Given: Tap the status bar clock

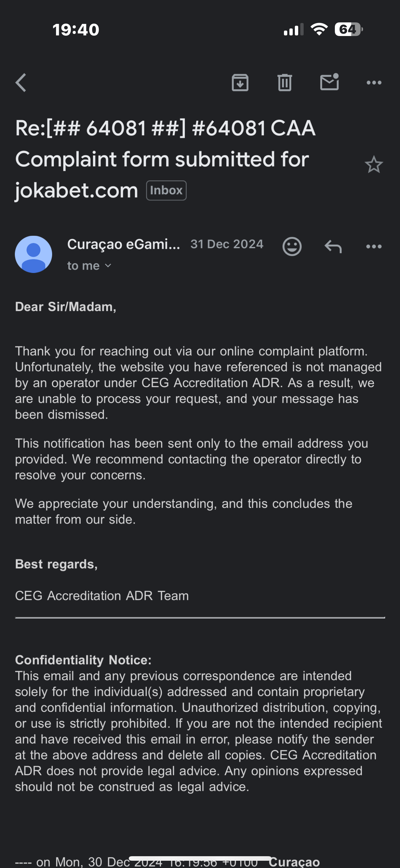Looking at the screenshot, I should (x=76, y=30).
